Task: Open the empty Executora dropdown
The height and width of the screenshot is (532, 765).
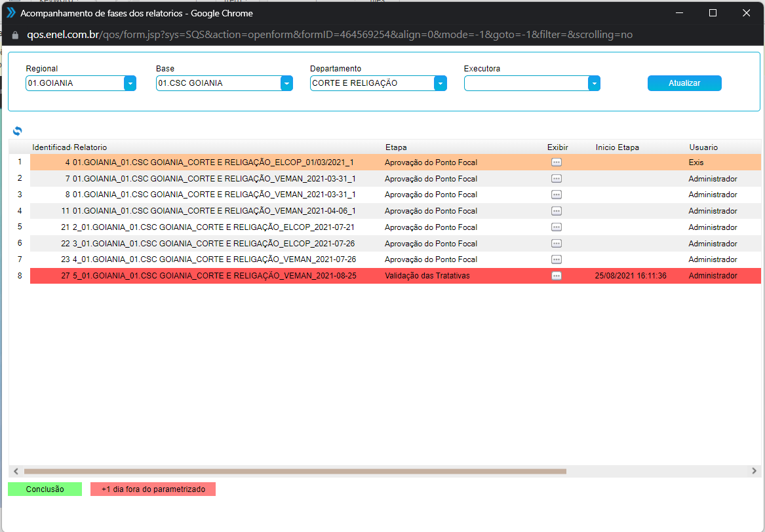Action: (x=594, y=83)
